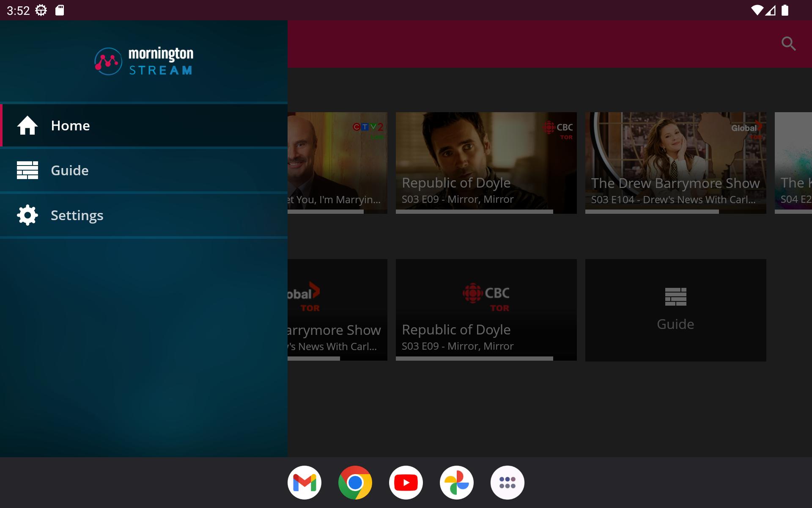Open the Guide item in the drawer
812x508 pixels.
(144, 171)
